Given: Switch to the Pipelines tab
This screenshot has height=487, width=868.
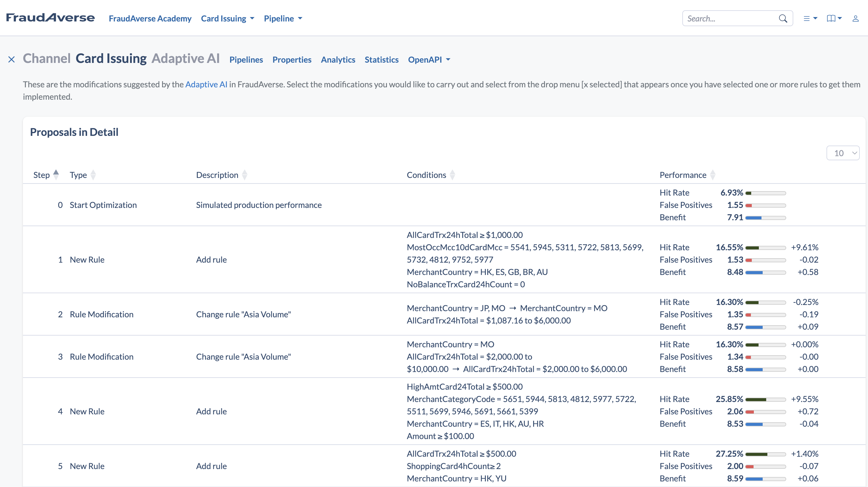Looking at the screenshot, I should [246, 60].
